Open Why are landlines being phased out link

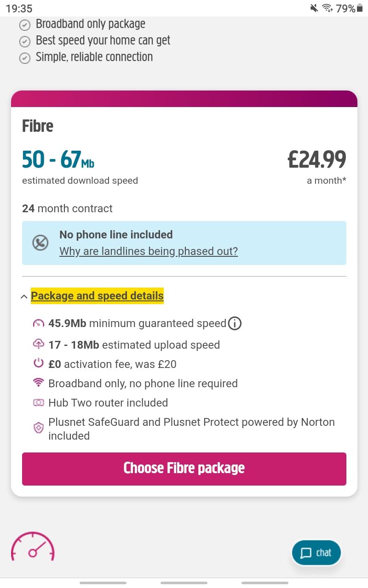tap(148, 251)
